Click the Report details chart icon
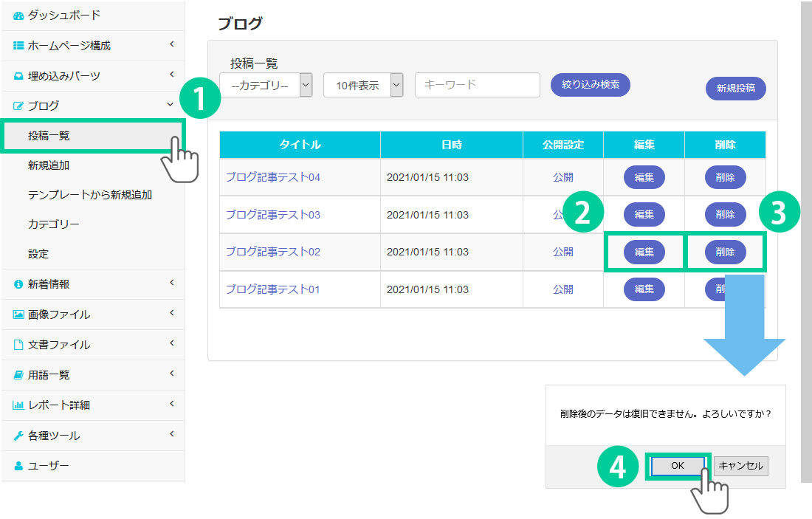812x519 pixels. pos(18,405)
